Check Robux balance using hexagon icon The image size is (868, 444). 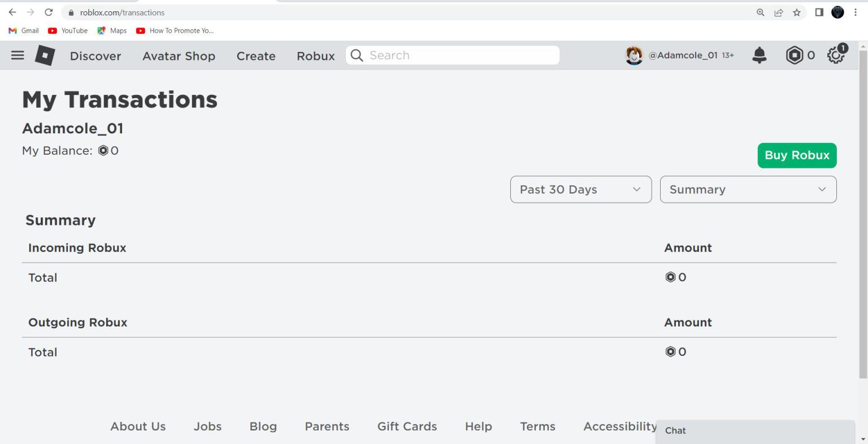(x=797, y=55)
